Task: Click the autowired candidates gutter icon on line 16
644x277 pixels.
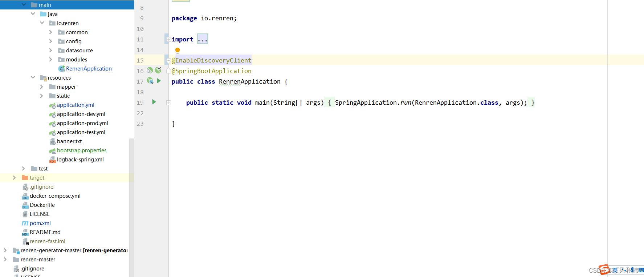Action: [158, 70]
